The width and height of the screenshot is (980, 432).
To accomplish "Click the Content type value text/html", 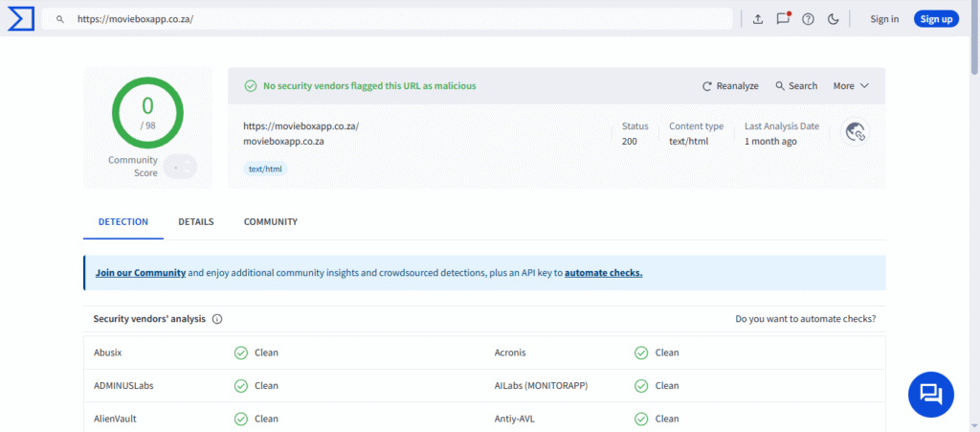I will pyautogui.click(x=689, y=142).
